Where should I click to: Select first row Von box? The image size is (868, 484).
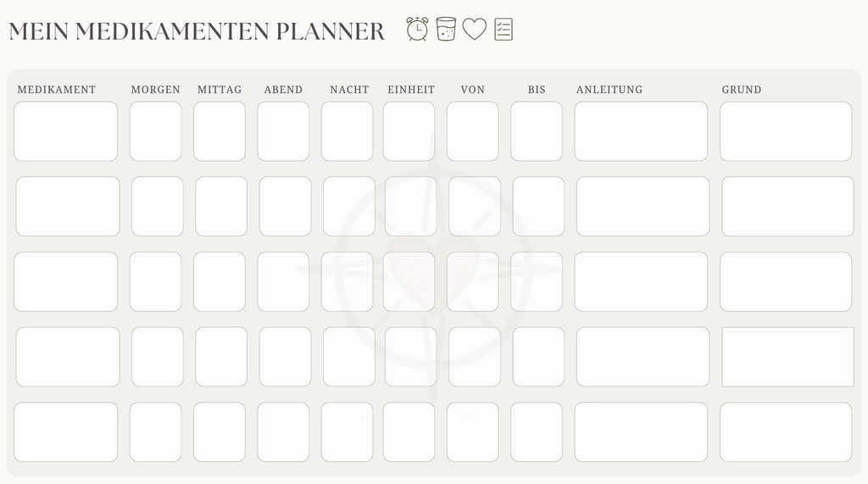[473, 131]
